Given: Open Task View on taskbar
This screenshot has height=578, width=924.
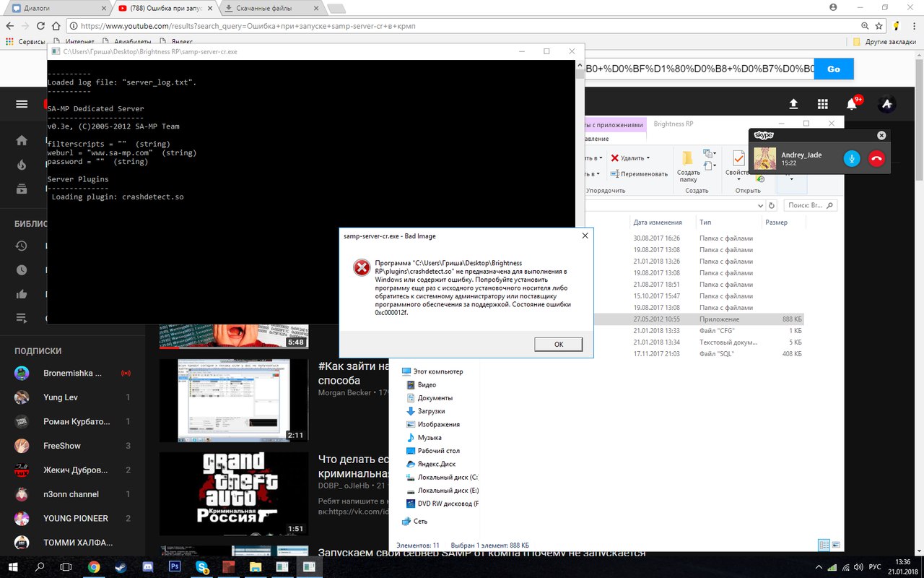Looking at the screenshot, I should [x=66, y=567].
